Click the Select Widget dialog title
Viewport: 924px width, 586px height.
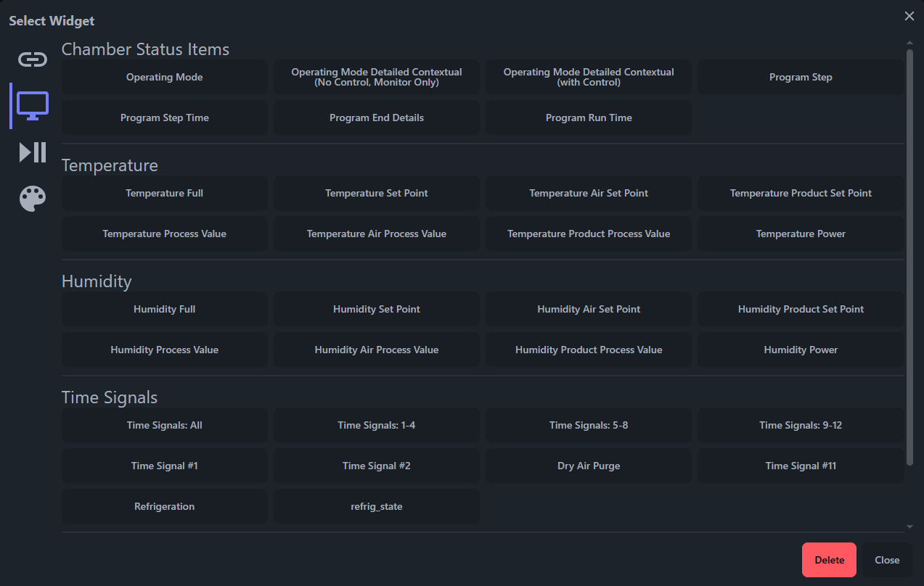tap(52, 21)
